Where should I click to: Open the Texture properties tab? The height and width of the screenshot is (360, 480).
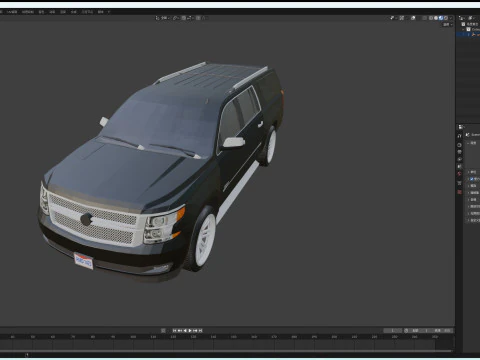[x=459, y=192]
